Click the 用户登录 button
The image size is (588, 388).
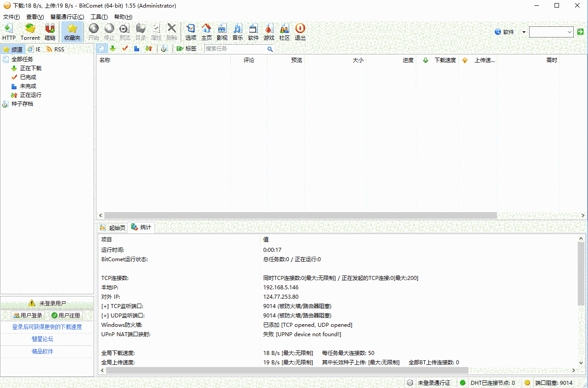[x=28, y=315]
